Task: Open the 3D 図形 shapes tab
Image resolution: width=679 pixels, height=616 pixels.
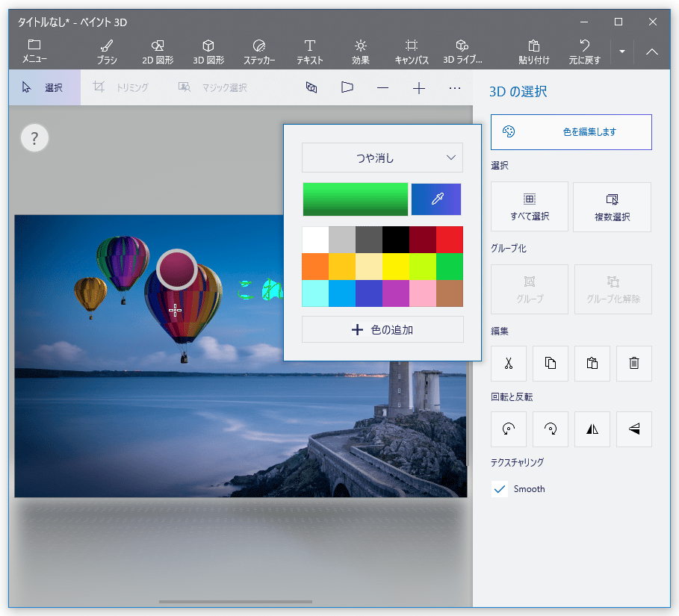Action: 208,52
